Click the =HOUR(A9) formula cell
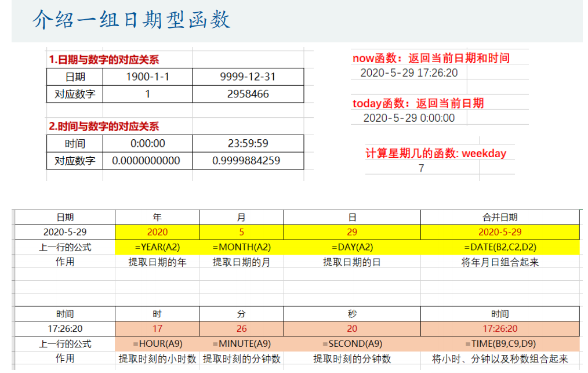Image resolution: width=588 pixels, height=373 pixels. click(157, 343)
